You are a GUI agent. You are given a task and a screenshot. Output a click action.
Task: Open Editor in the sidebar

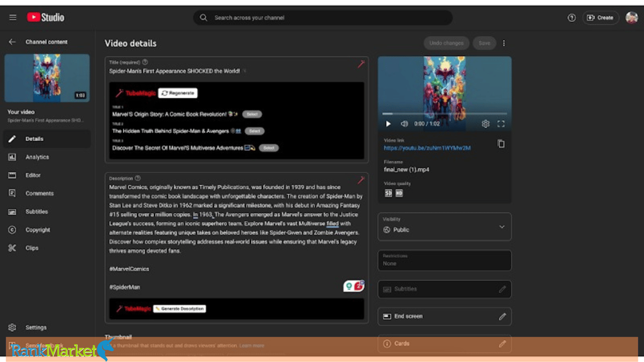coord(47,175)
